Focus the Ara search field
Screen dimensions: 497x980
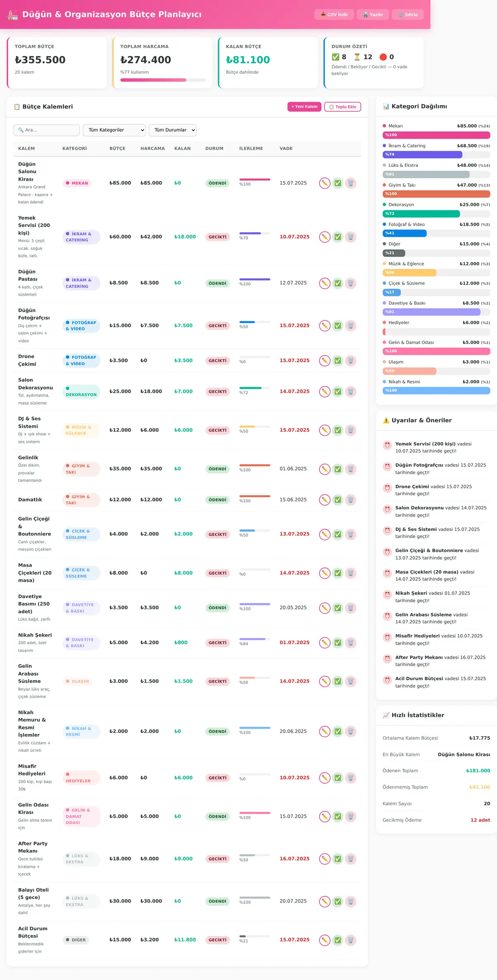pyautogui.click(x=47, y=130)
